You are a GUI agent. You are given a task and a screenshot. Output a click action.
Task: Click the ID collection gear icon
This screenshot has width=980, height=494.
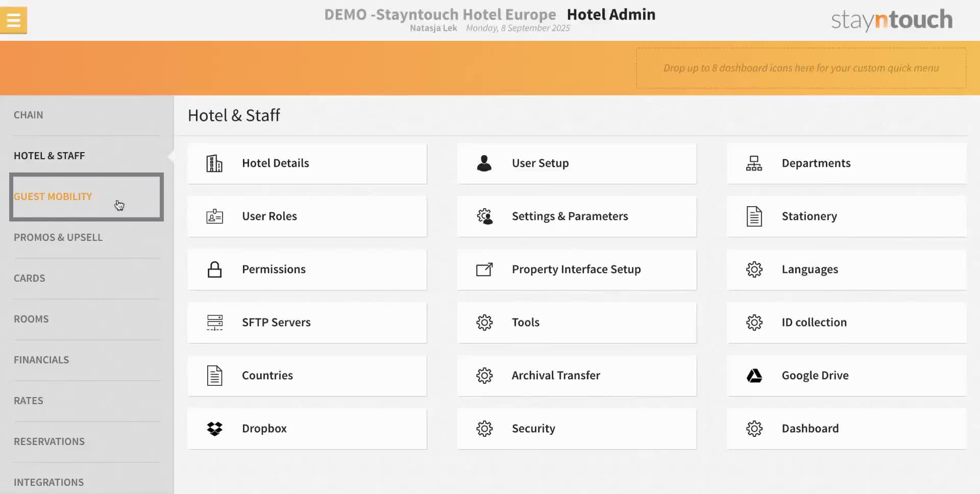754,322
